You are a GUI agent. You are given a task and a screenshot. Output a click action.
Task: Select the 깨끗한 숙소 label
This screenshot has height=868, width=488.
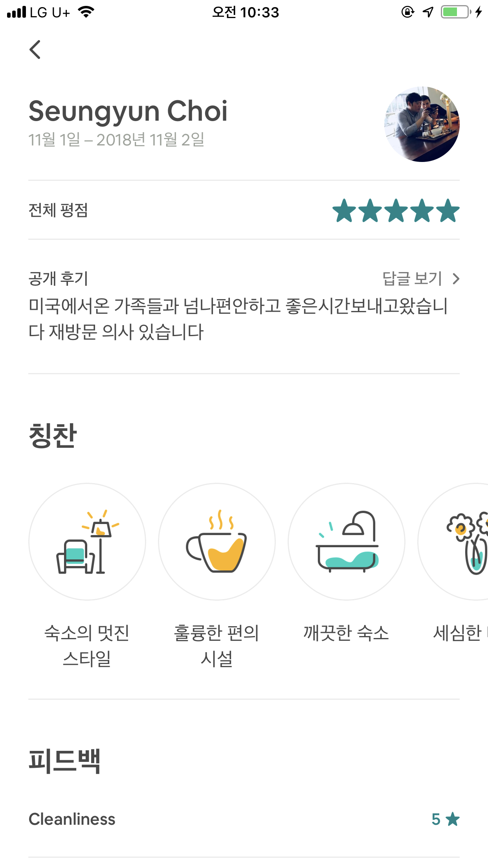pos(346,633)
